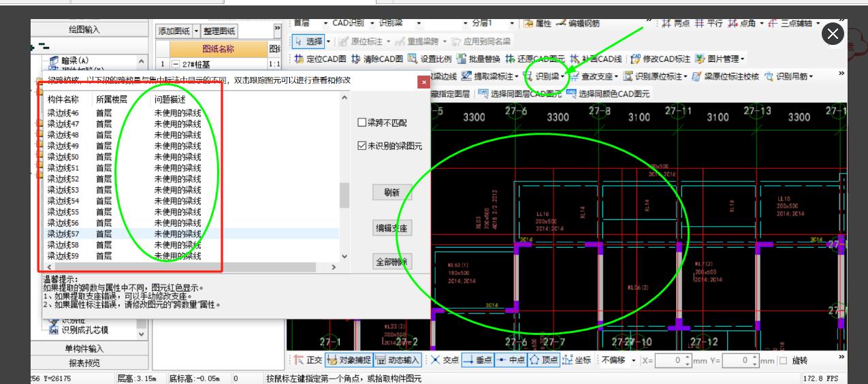
Task: Select the 梁边线46 row in list
Action: coord(193,113)
